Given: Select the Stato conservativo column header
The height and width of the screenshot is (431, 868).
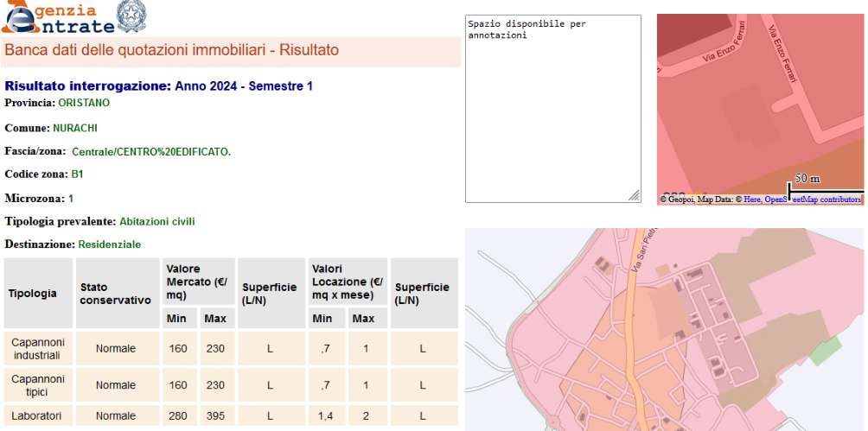Looking at the screenshot, I should pos(116,294).
